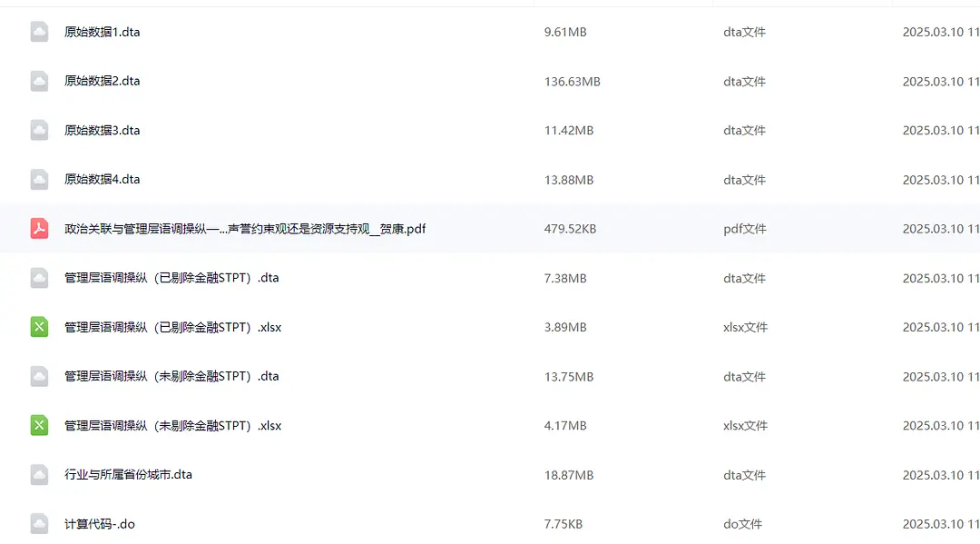Click the size value 11.42MB
Image resolution: width=980 pixels, height=544 pixels.
569,130
